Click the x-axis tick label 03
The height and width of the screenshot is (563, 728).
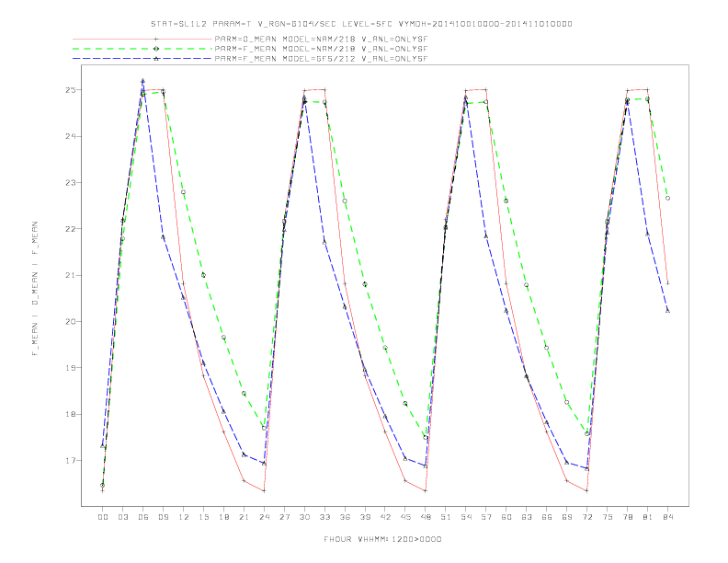pyautogui.click(x=122, y=517)
